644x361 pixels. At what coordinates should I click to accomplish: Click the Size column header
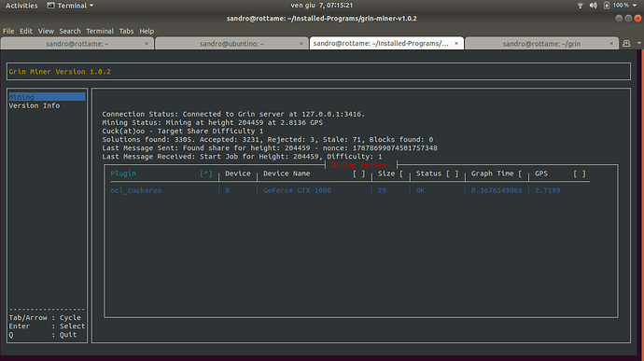[x=386, y=174]
